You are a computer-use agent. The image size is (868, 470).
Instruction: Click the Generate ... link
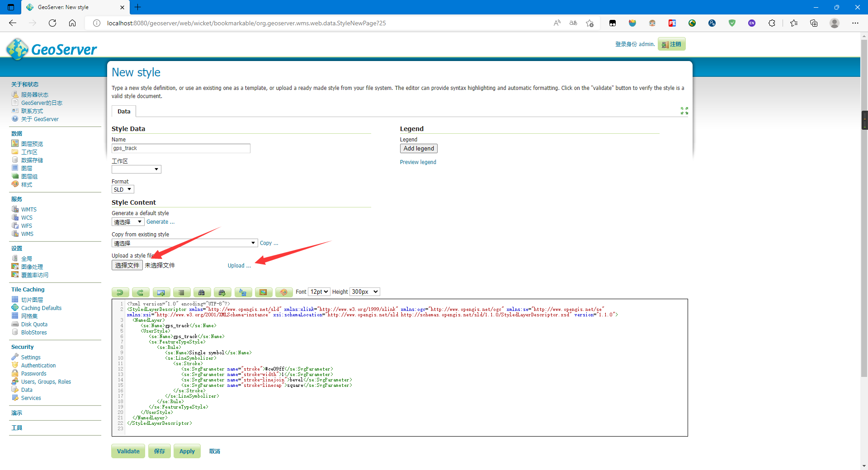point(160,222)
